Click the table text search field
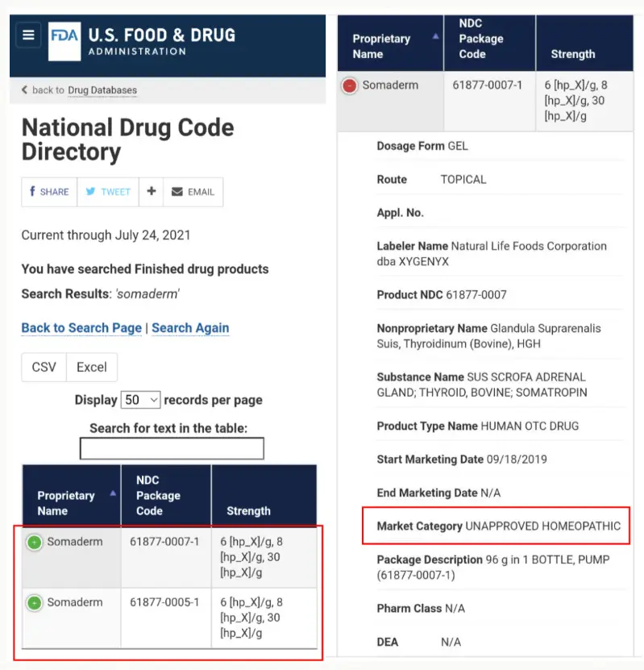The width and height of the screenshot is (644, 670). (172, 448)
